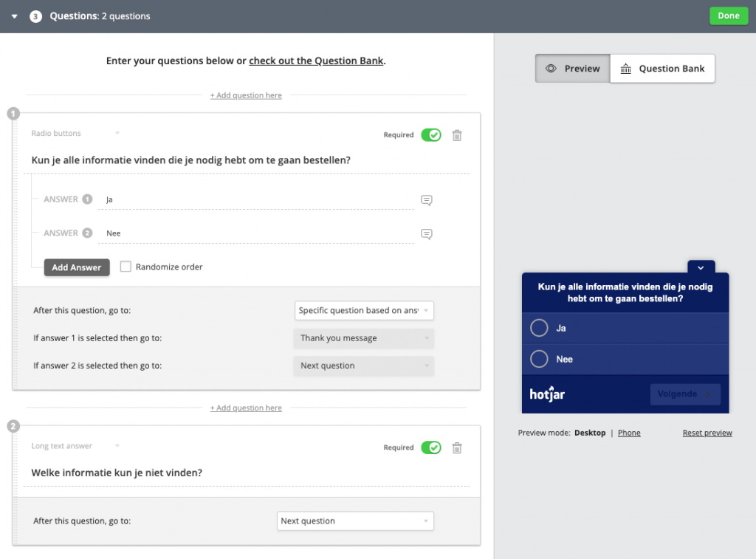Enable Randomize order checkbox
Viewport: 756px width, 559px height.
click(x=126, y=267)
